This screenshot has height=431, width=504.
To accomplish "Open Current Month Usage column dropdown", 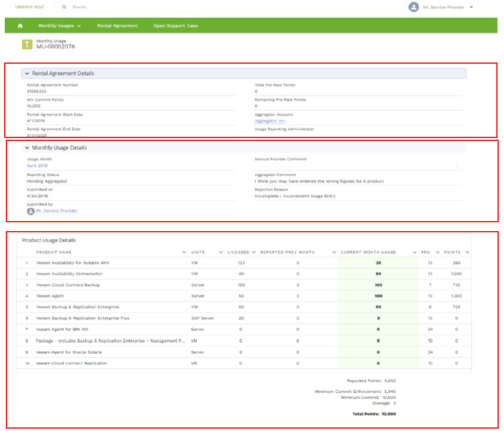I will pos(414,252).
